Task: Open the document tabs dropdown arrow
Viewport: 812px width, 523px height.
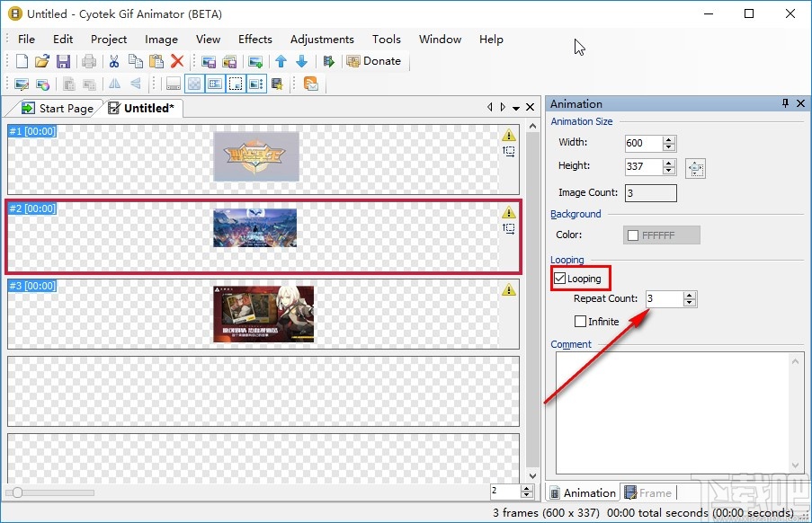Action: 516,108
